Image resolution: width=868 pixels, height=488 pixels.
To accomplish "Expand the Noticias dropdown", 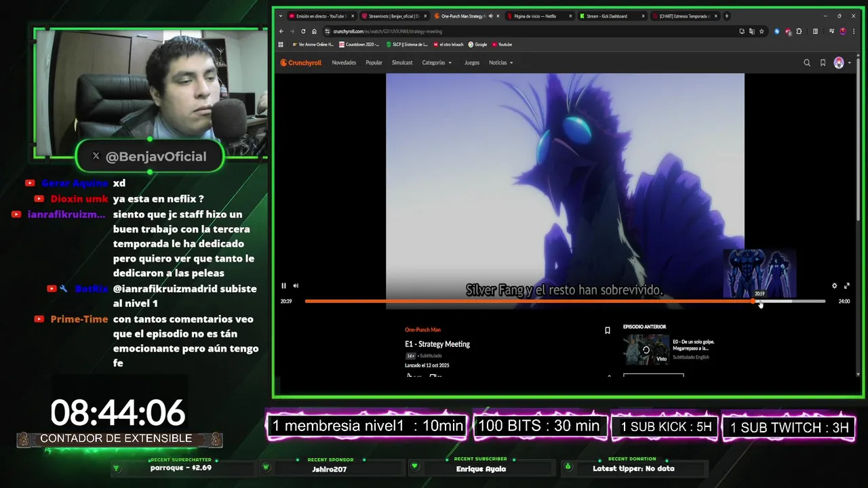I will pyautogui.click(x=501, y=62).
